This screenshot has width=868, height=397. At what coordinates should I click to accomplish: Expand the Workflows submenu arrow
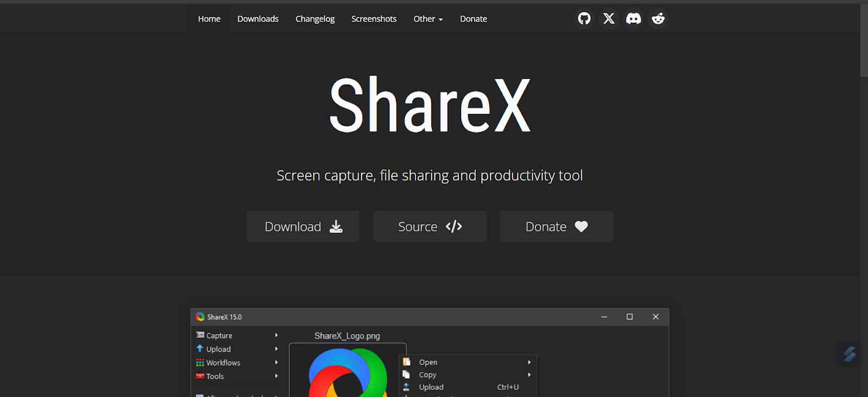[x=276, y=362]
